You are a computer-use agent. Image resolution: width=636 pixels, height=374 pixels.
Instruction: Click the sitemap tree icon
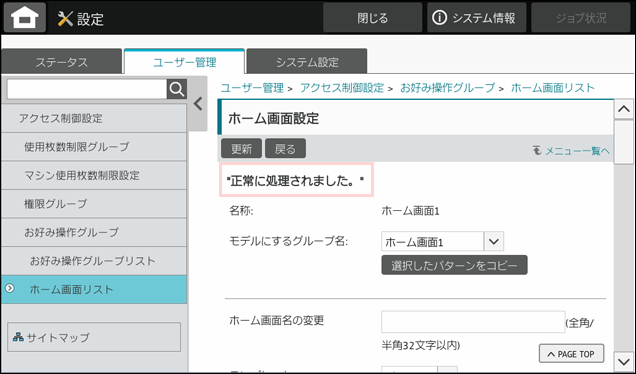[19, 337]
